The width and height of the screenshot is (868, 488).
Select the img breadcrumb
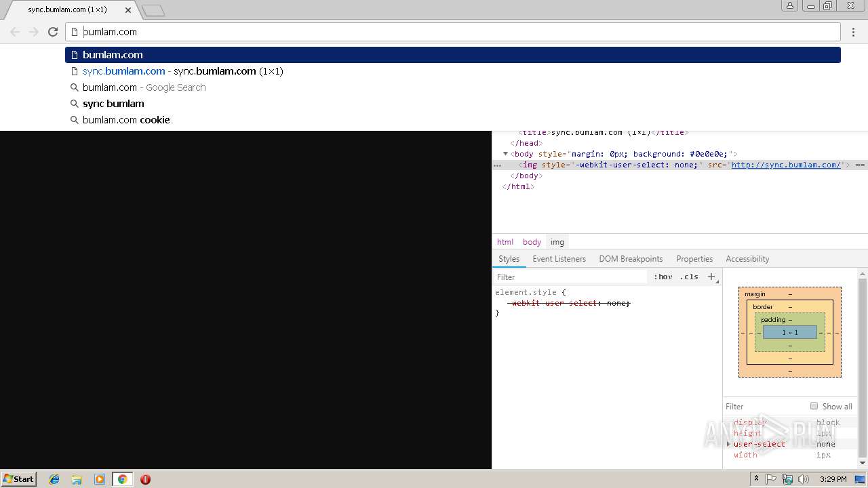click(557, 242)
